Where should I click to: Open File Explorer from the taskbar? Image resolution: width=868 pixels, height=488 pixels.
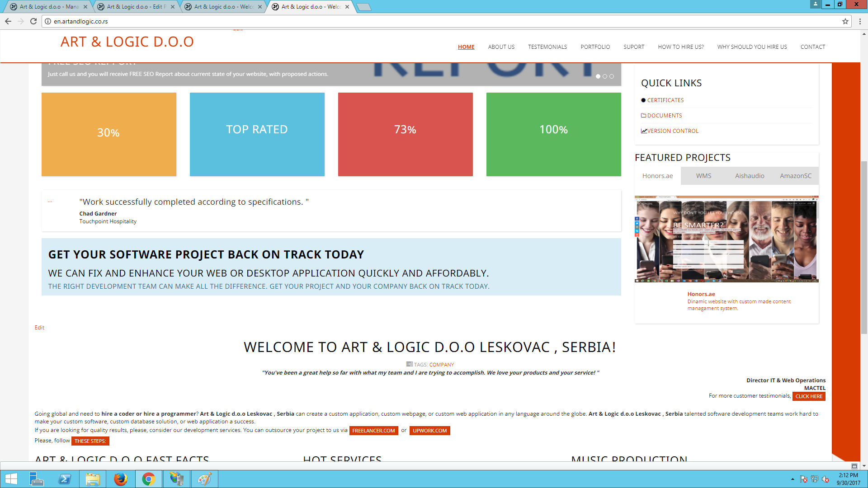(x=93, y=479)
